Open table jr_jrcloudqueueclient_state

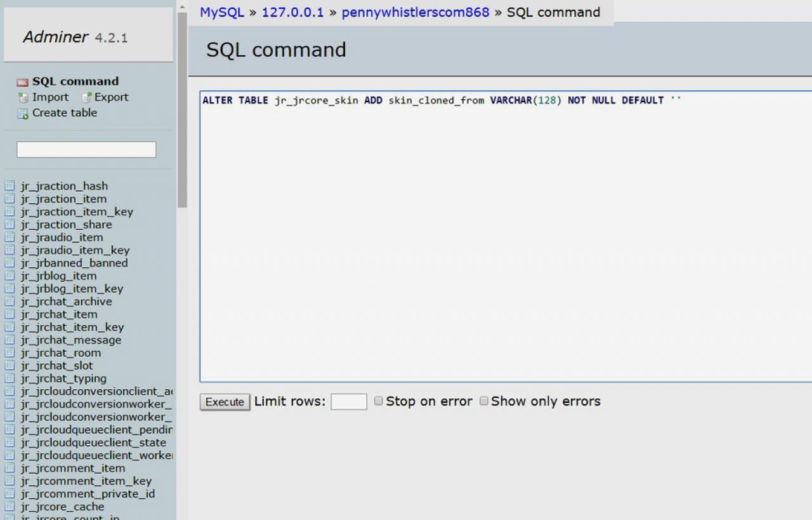(x=93, y=443)
